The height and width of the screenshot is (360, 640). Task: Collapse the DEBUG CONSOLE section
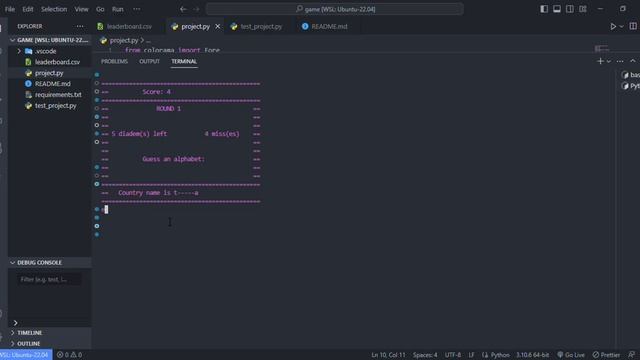(50, 262)
